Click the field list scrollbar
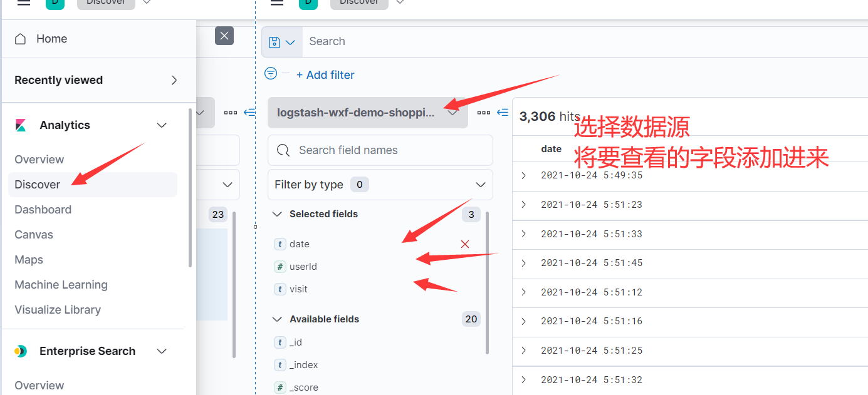 [x=487, y=283]
